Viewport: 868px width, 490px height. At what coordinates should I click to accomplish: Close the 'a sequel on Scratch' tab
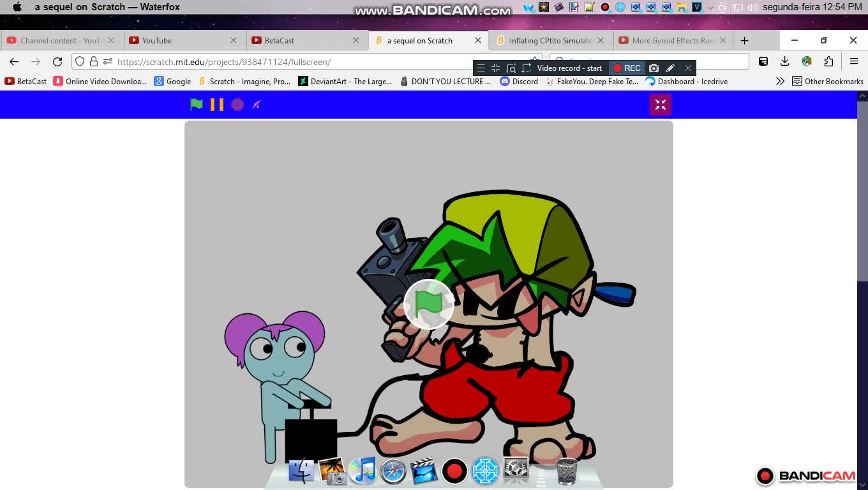478,40
